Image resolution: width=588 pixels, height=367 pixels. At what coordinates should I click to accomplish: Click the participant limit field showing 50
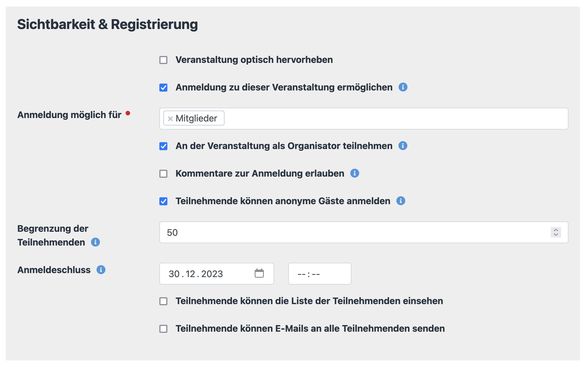[345, 232]
